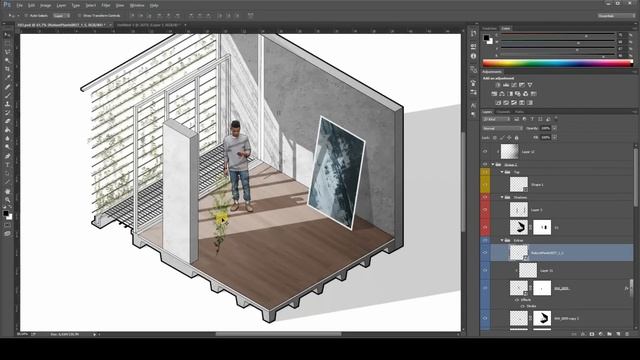This screenshot has height=360, width=640.
Task: Select the Eyedropper tool
Action: tap(7, 78)
